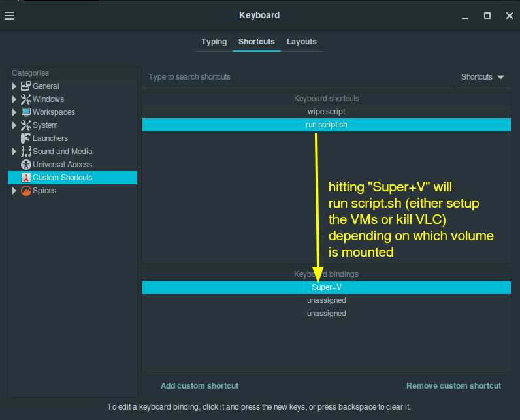Click the General category icon

25,86
